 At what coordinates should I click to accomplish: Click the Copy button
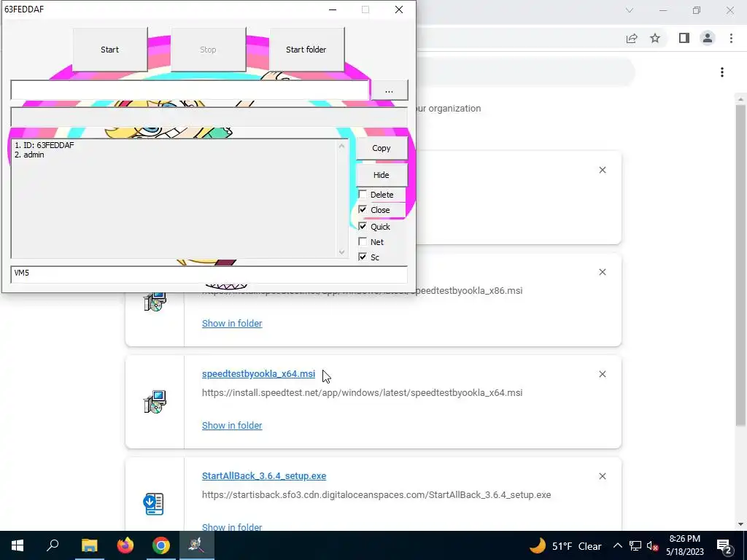pos(381,148)
